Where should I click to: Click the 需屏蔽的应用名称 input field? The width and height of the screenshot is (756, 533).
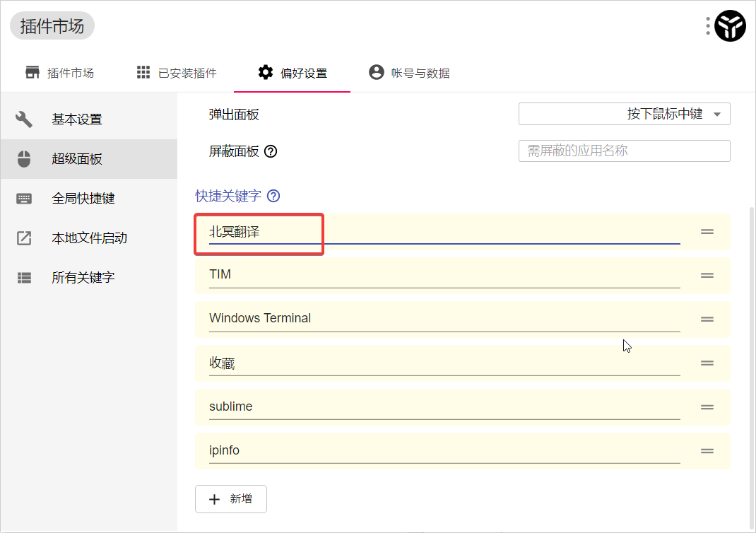coord(624,151)
